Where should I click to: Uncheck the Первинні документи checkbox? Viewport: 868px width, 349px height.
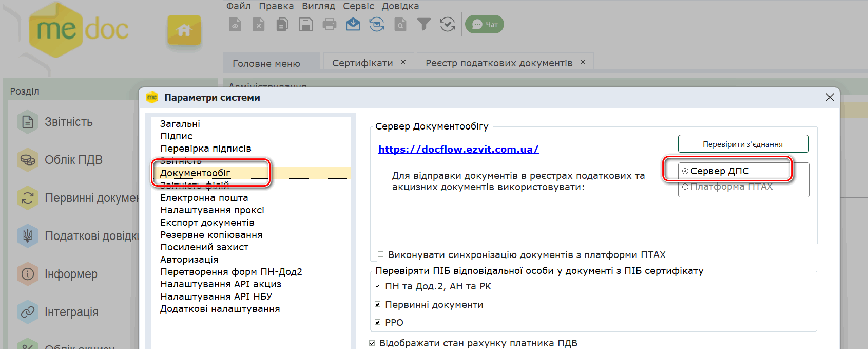pos(378,305)
